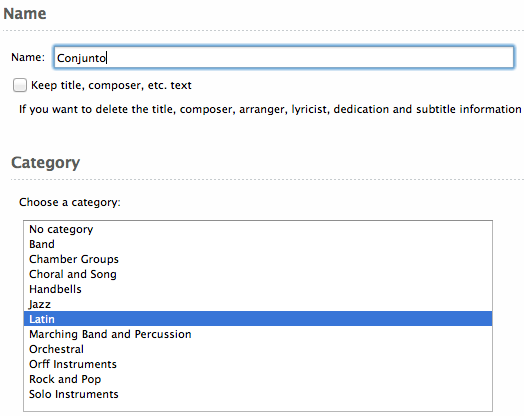Click the highlighted Latin category
Viewport: 524px width, 416px height.
click(x=258, y=319)
